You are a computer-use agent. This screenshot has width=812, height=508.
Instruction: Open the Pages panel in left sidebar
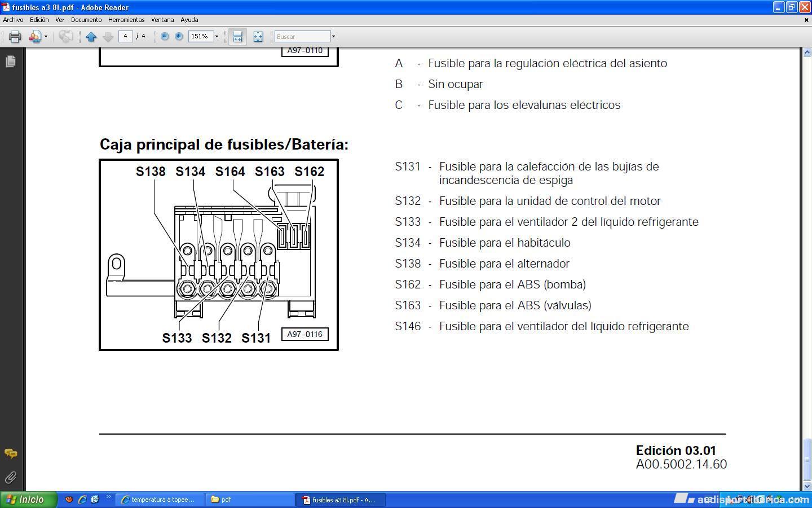[10, 62]
